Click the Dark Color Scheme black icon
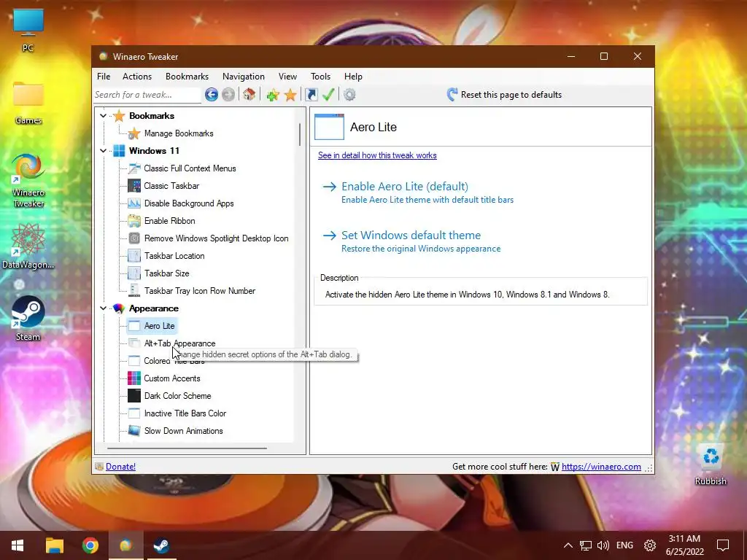Viewport: 747px width, 560px height. [x=134, y=396]
